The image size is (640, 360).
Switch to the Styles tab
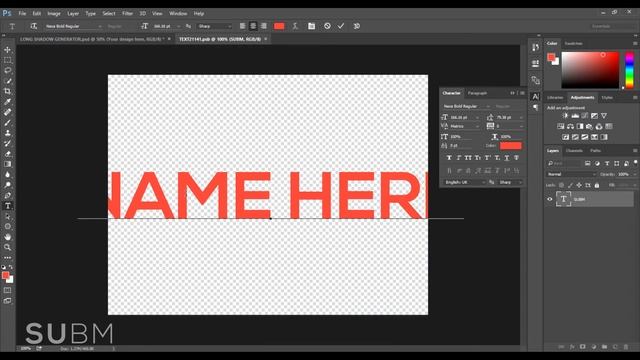pyautogui.click(x=607, y=98)
